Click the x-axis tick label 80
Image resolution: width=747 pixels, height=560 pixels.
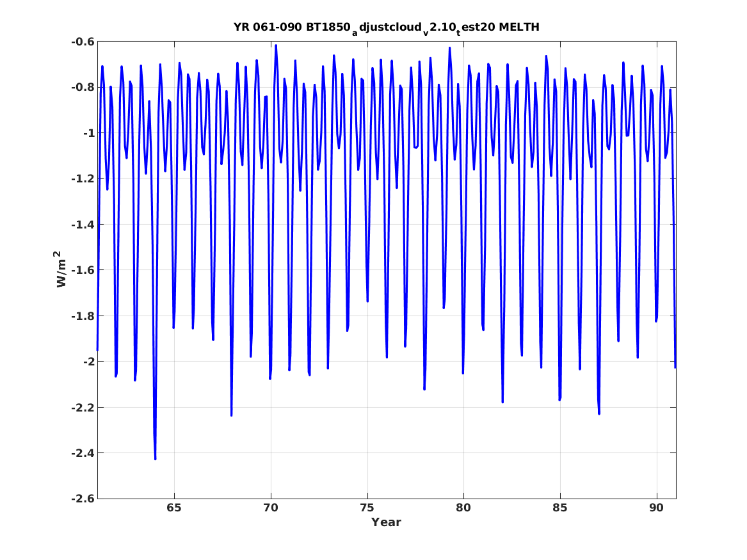point(463,508)
